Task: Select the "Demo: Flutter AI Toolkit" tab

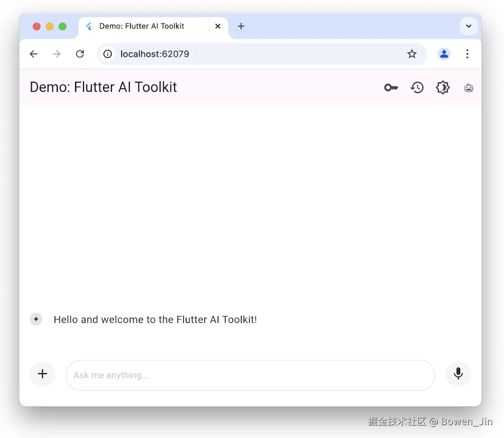Action: click(x=142, y=26)
